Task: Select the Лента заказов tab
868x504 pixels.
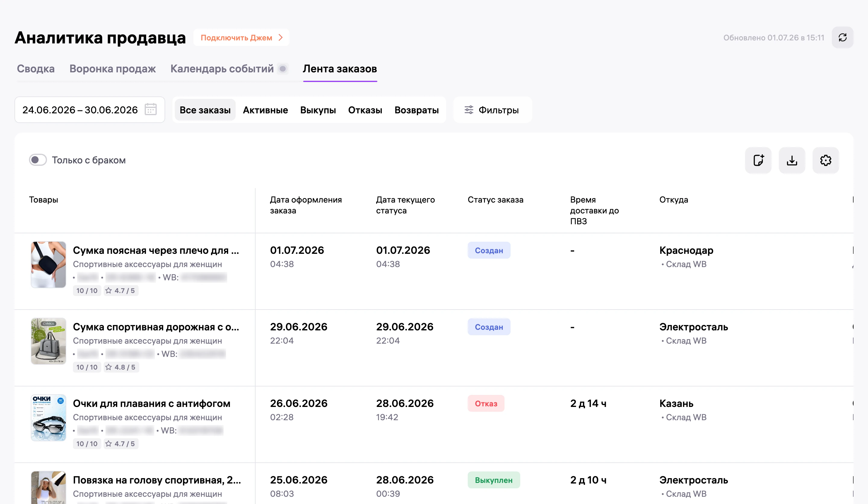Action: (340, 68)
